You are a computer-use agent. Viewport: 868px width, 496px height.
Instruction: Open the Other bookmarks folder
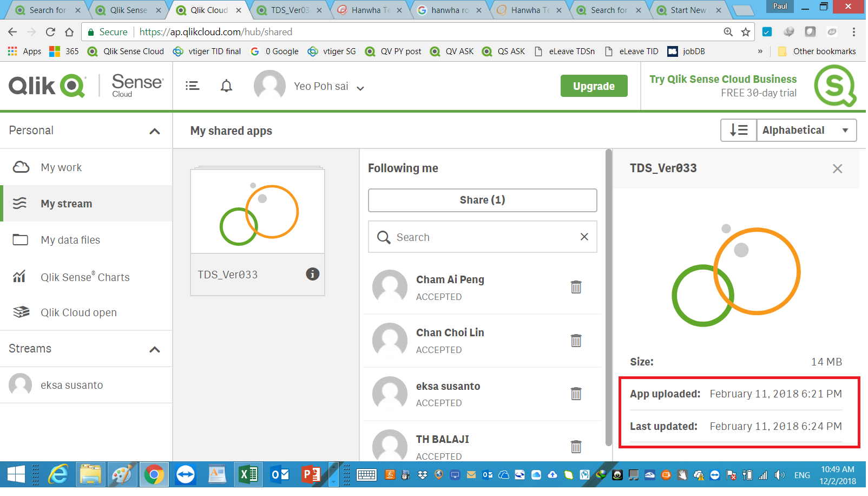tap(817, 51)
